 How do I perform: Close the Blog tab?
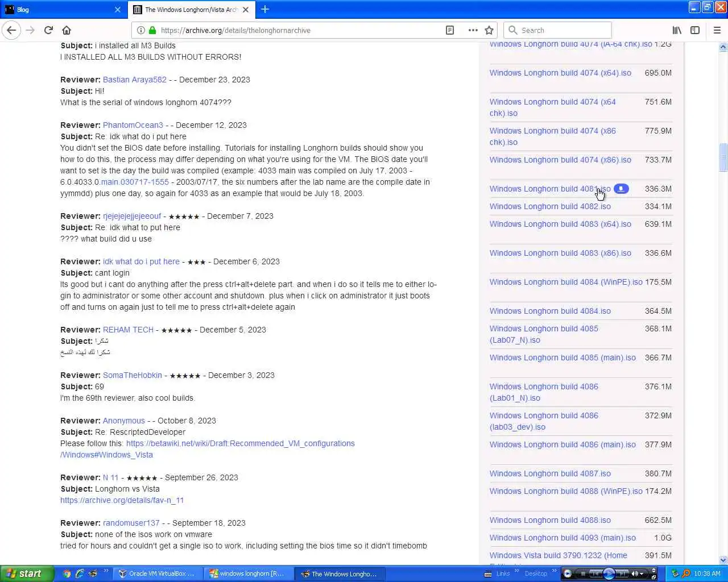point(118,10)
